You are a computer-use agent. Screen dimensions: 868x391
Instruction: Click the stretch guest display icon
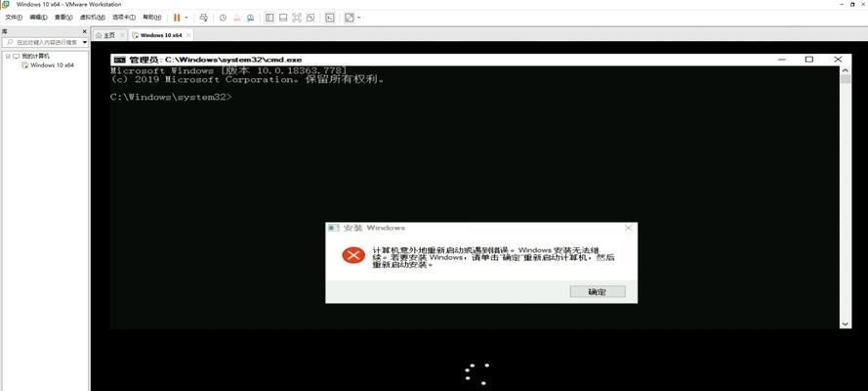coord(349,18)
